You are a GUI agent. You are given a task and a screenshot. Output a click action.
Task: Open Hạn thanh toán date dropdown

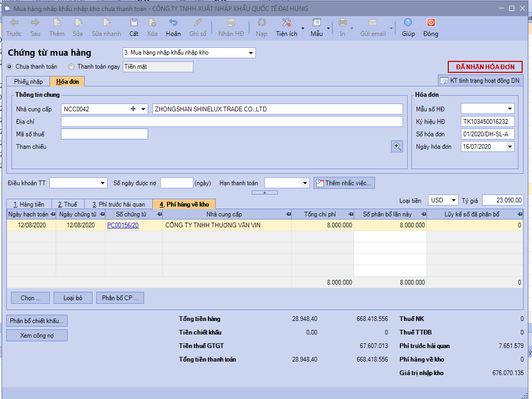[305, 183]
